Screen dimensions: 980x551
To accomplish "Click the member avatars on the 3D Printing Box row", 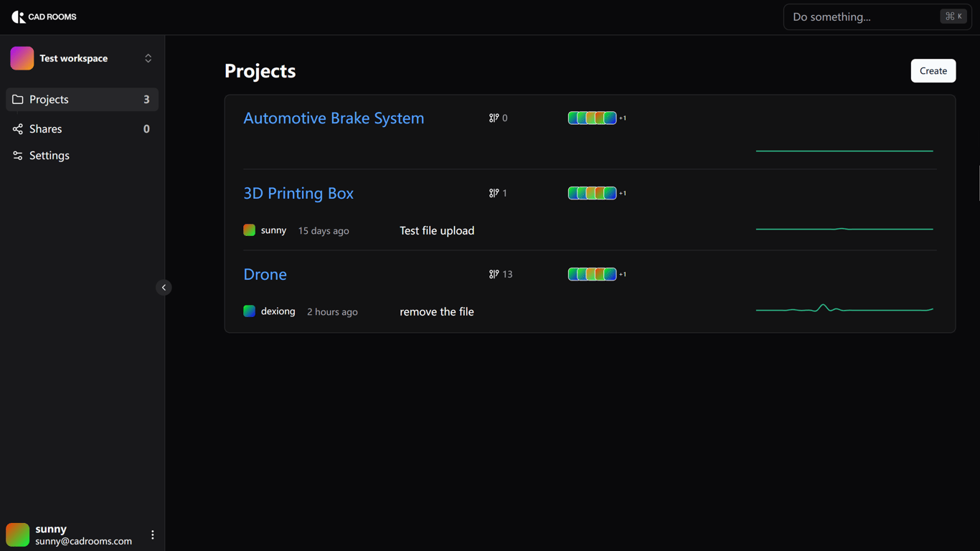I will point(593,193).
